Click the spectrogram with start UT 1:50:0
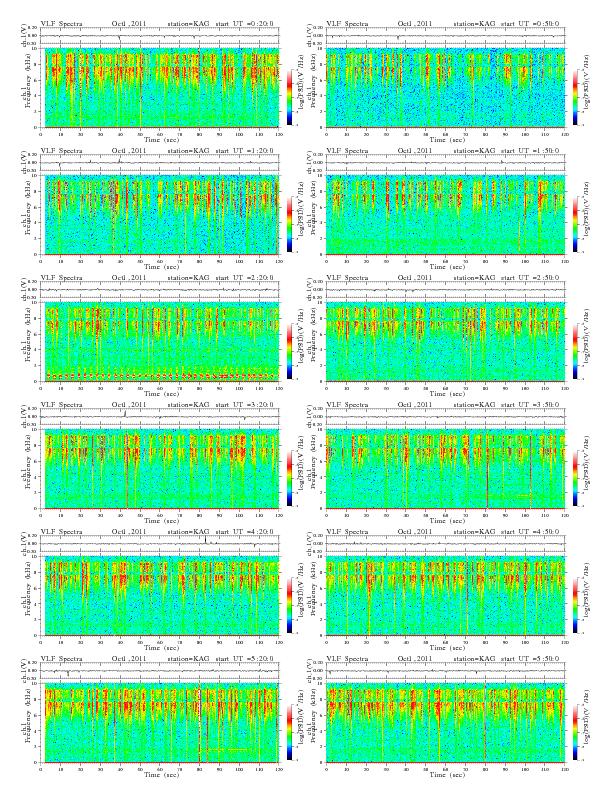 (445, 215)
